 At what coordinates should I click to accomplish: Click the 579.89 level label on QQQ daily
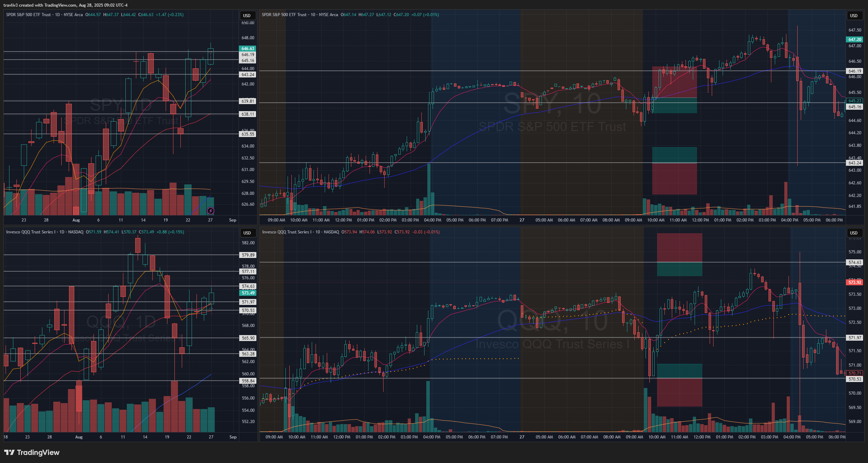click(x=248, y=255)
